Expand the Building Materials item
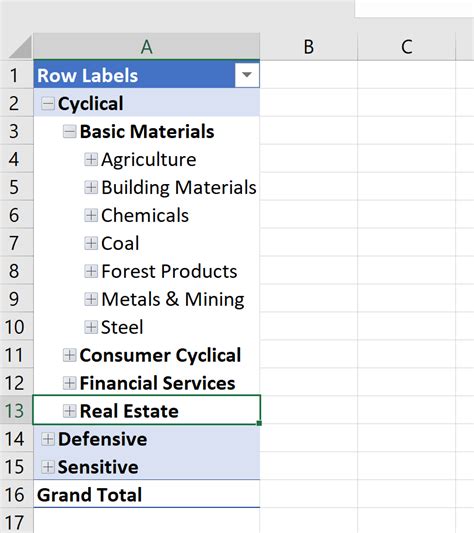This screenshot has width=474, height=533. pos(91,187)
